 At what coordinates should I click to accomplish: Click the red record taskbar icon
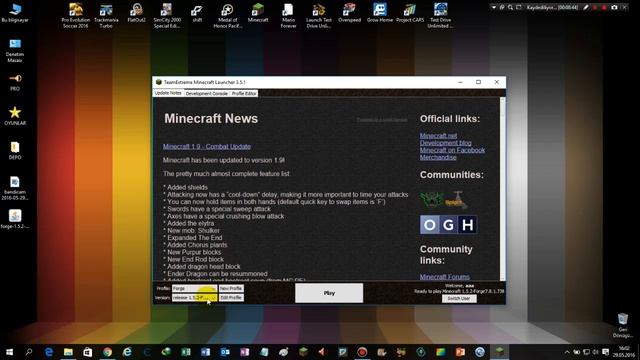click(x=362, y=352)
